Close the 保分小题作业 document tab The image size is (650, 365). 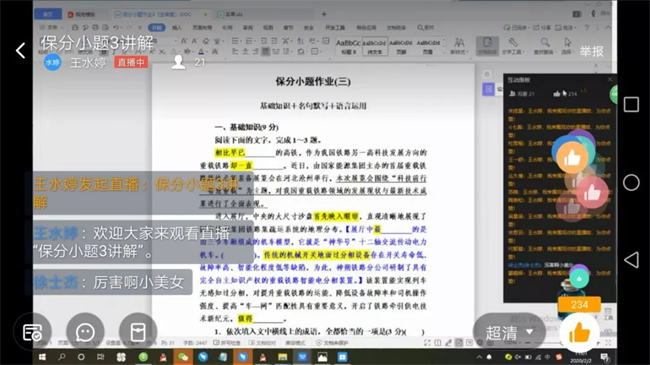point(205,14)
